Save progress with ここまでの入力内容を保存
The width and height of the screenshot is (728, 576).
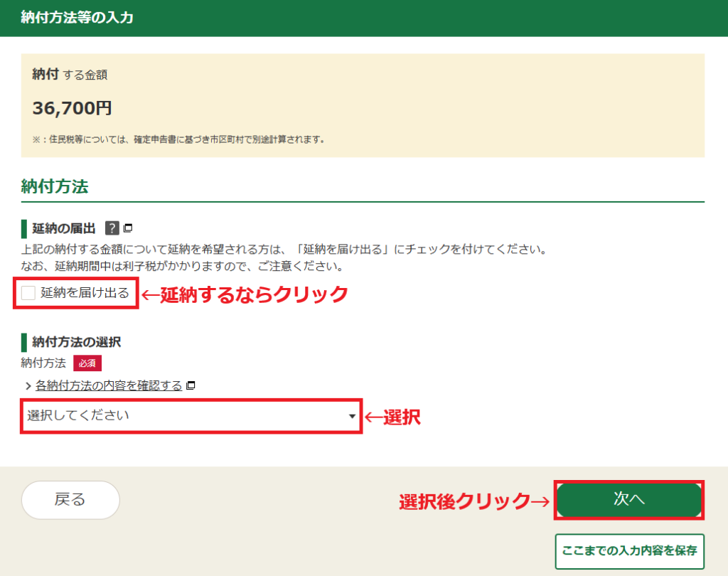click(628, 551)
